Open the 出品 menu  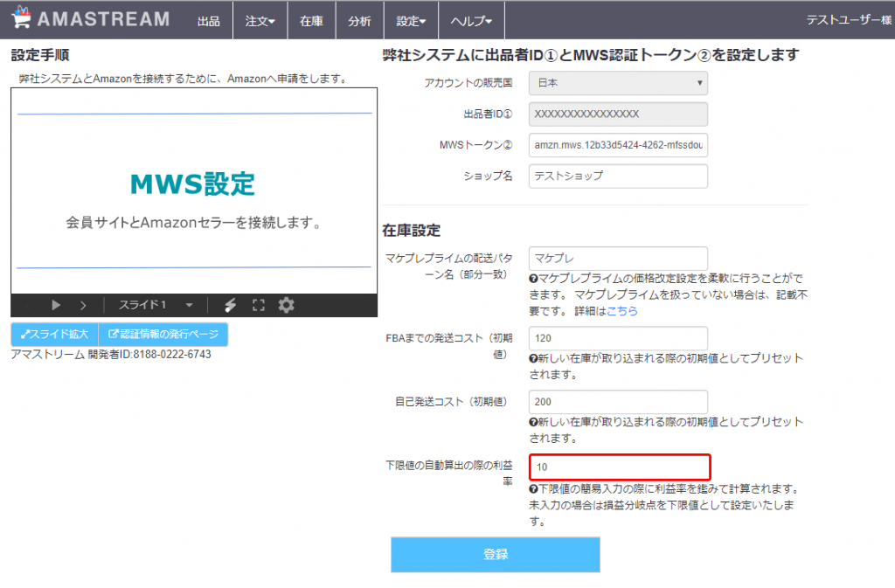point(208,21)
